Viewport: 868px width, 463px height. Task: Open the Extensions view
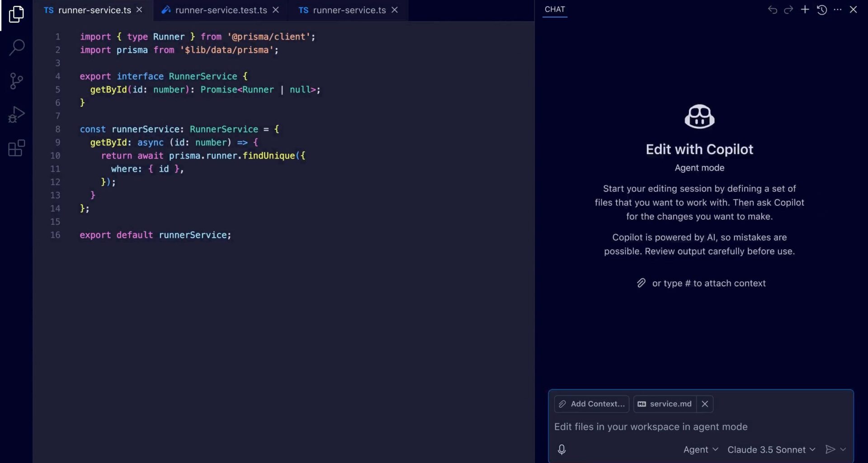pos(16,148)
